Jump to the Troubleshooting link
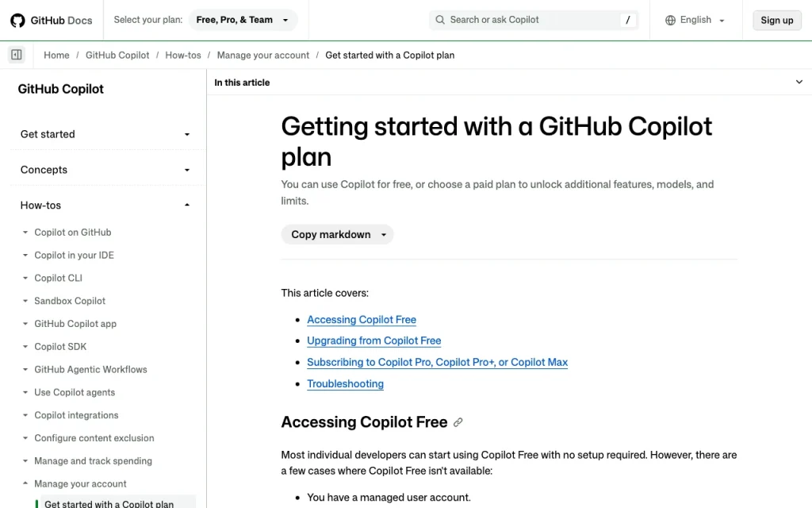 (346, 384)
